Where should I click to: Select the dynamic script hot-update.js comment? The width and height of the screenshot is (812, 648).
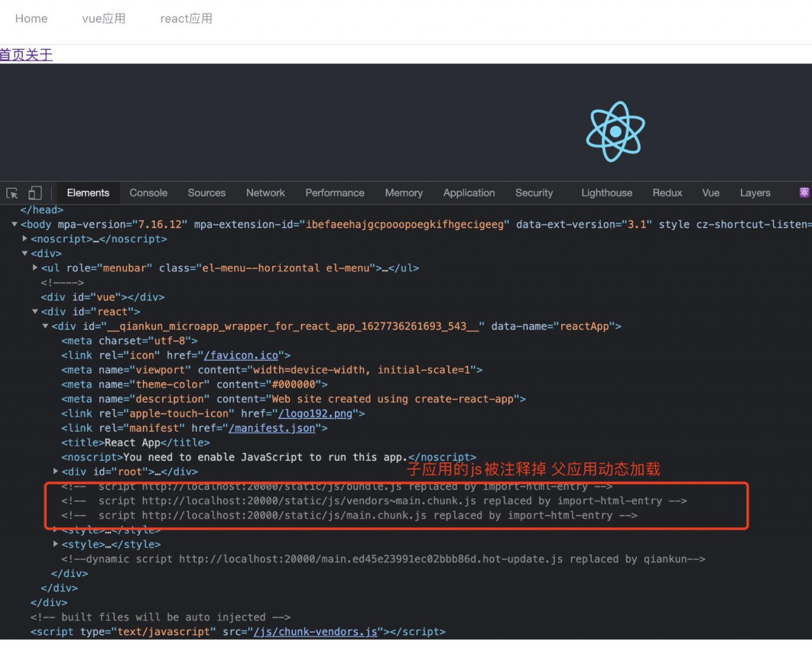(383, 559)
